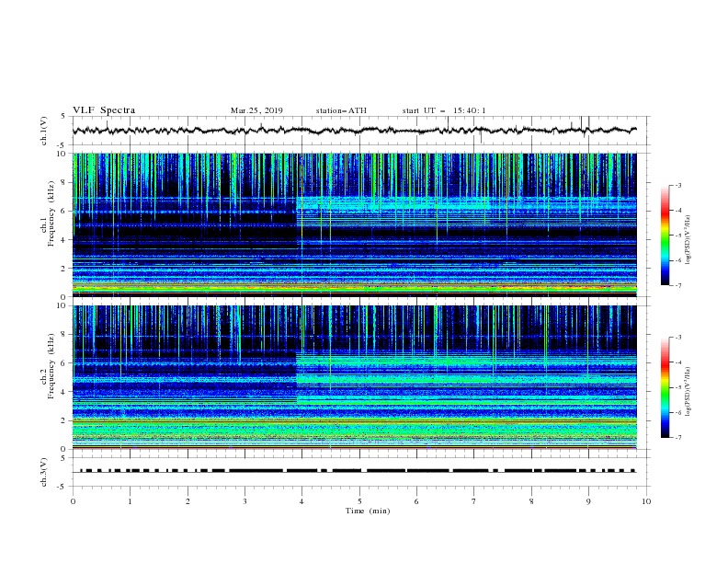The image size is (728, 563).
Task: Click the ch.3 black pulse trace
Action: pos(358,471)
